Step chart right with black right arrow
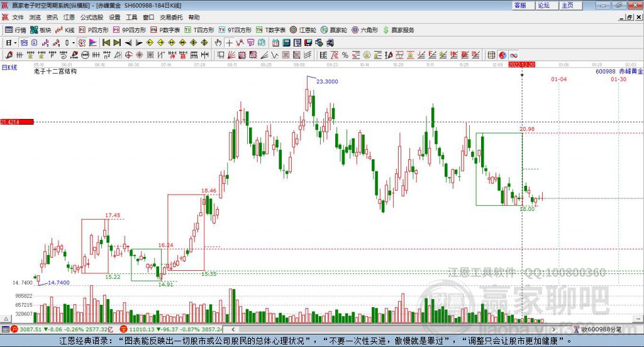This screenshot has height=347, width=644. pos(139,43)
